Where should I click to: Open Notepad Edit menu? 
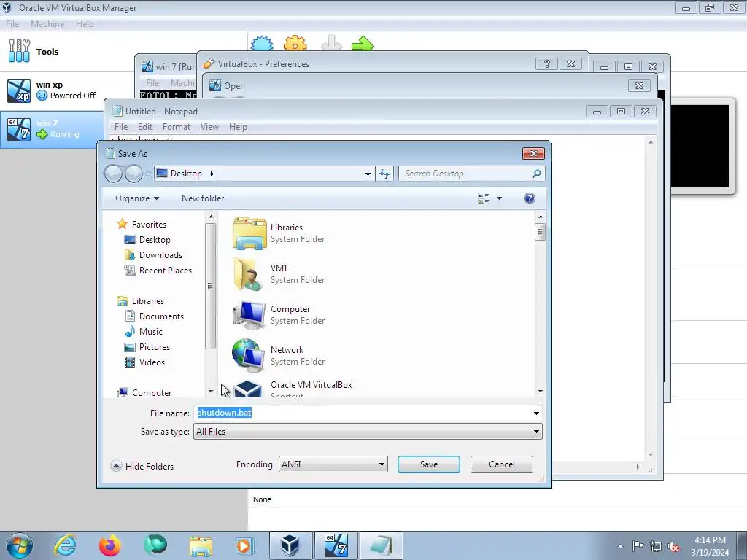(145, 127)
